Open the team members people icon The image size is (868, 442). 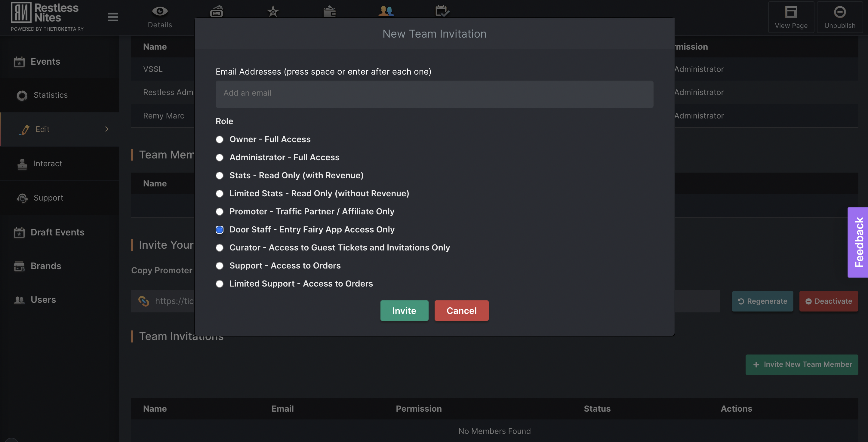(386, 11)
